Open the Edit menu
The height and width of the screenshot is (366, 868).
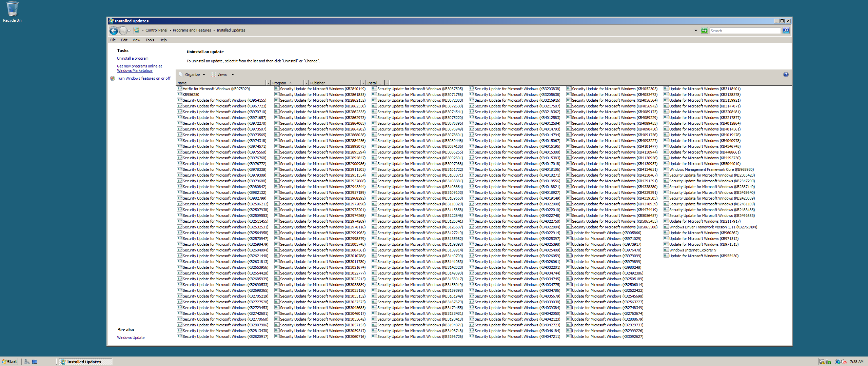coord(124,40)
